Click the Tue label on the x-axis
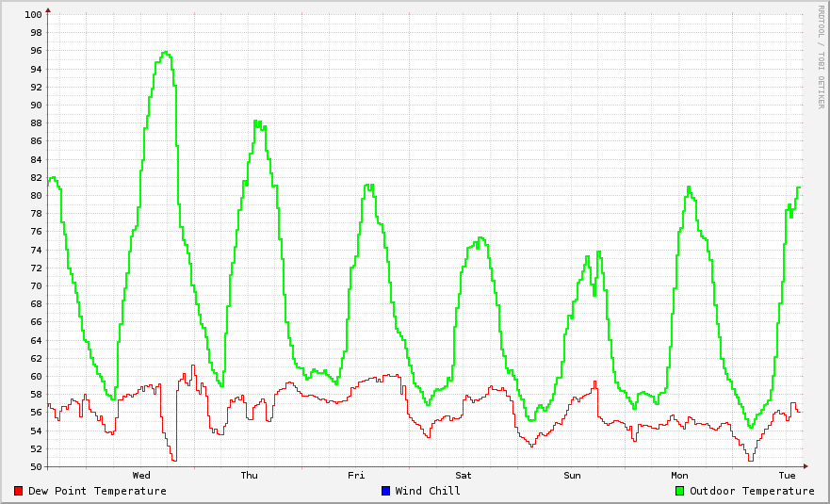 pyautogui.click(x=787, y=475)
